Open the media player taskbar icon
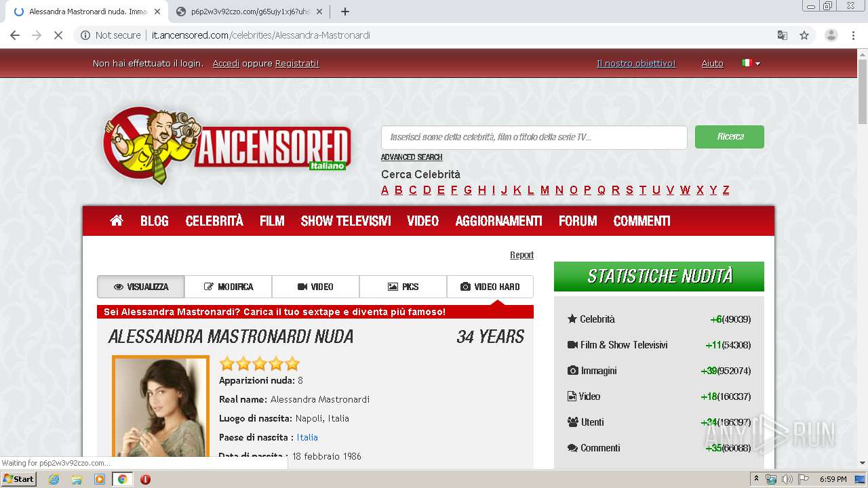This screenshot has height=488, width=868. coord(100,479)
